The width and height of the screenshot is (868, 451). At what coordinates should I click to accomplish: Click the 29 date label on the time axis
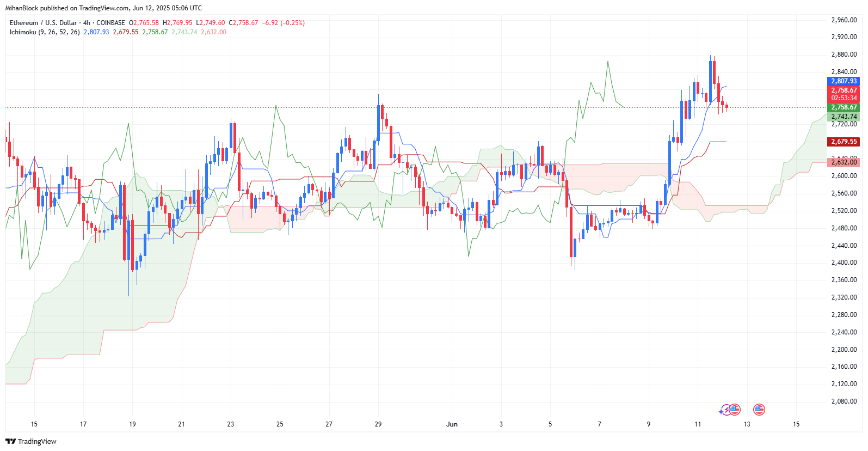tap(378, 424)
